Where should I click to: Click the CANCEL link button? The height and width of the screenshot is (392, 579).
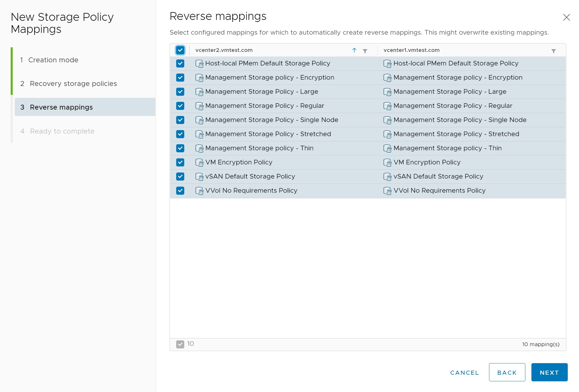point(464,373)
